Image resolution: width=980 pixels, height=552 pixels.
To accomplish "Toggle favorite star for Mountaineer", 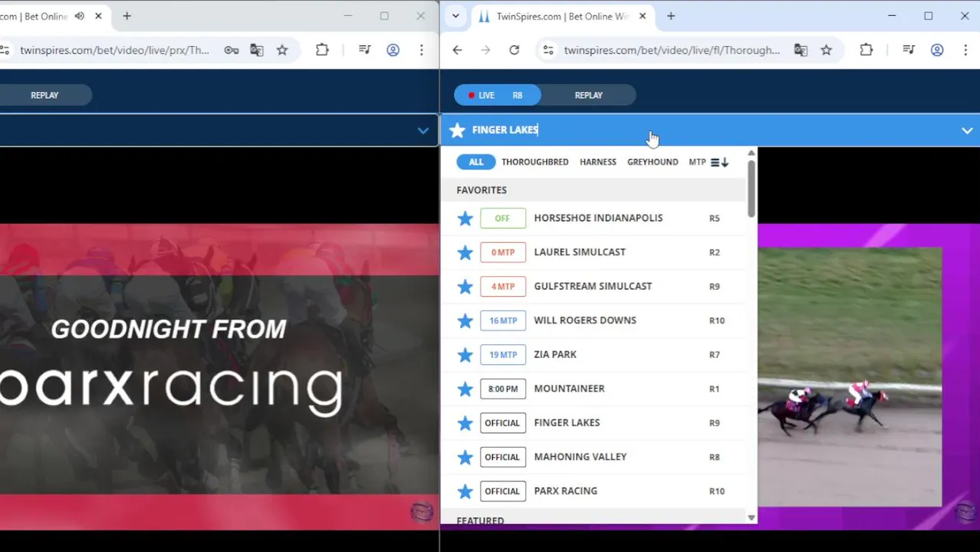I will pos(465,389).
